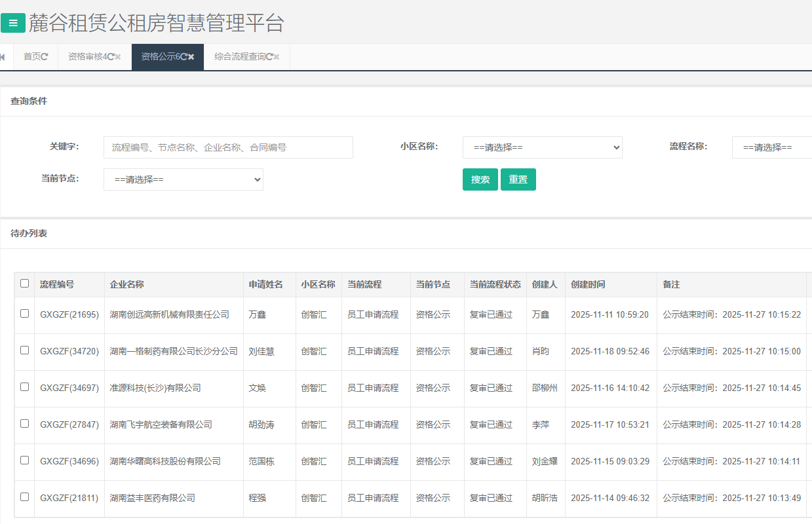Screen dimensions: 812x524
Task: Refresh the 首页 tab with its reload icon
Action: click(45, 57)
